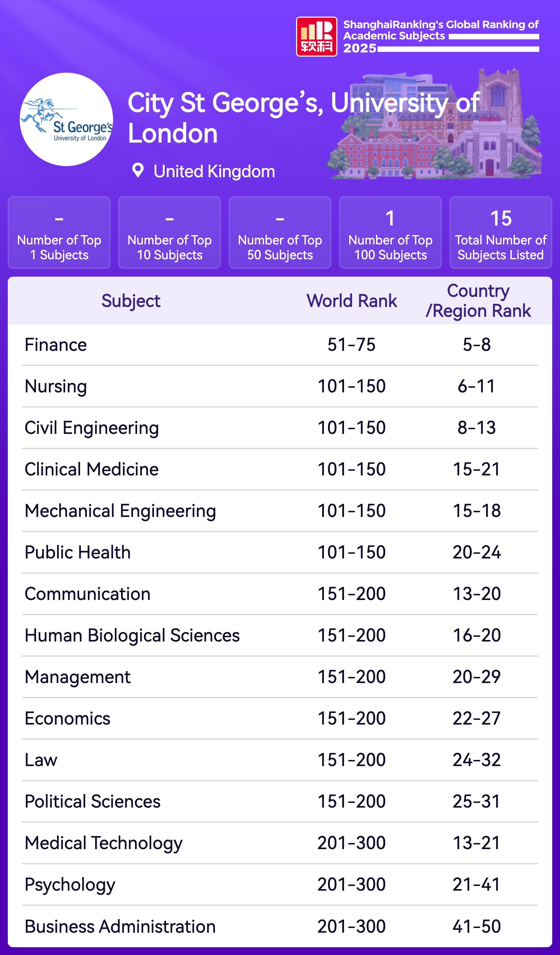The image size is (560, 955).
Task: Click Psychology's world rank 201-300 value
Action: coord(351,884)
